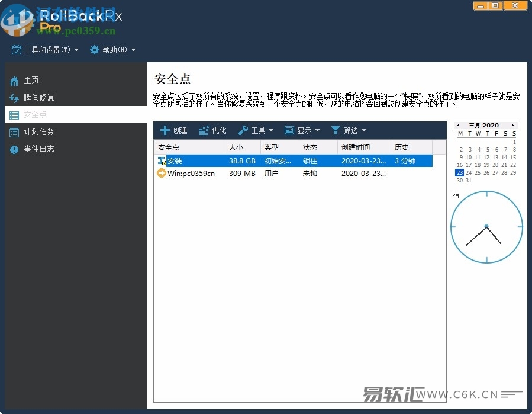Select day 23 in the calendar

pos(459,172)
